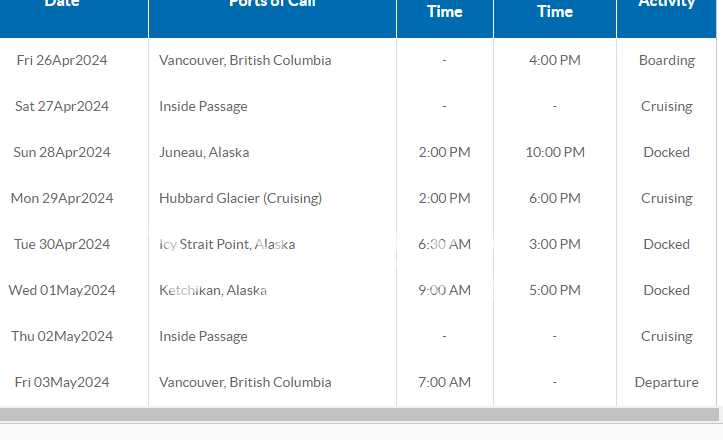
Task: Select the Juneau, Alaska port cell
Action: pyautogui.click(x=204, y=152)
